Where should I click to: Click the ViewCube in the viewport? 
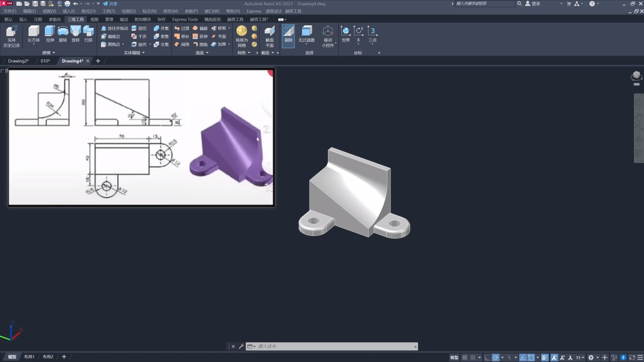click(636, 75)
